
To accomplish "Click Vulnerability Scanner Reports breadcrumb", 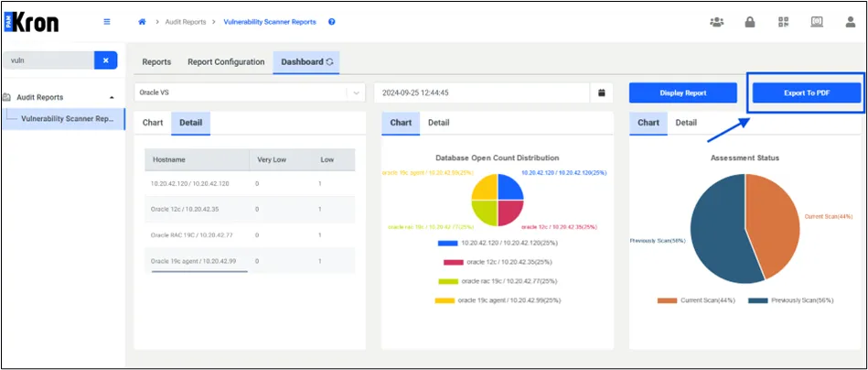I will (270, 22).
